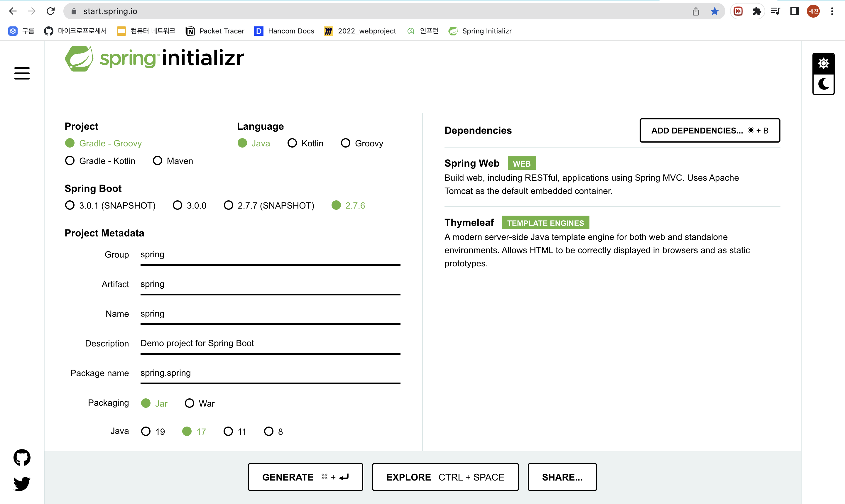845x504 pixels.
Task: Switch to dark theme moon icon
Action: (823, 84)
